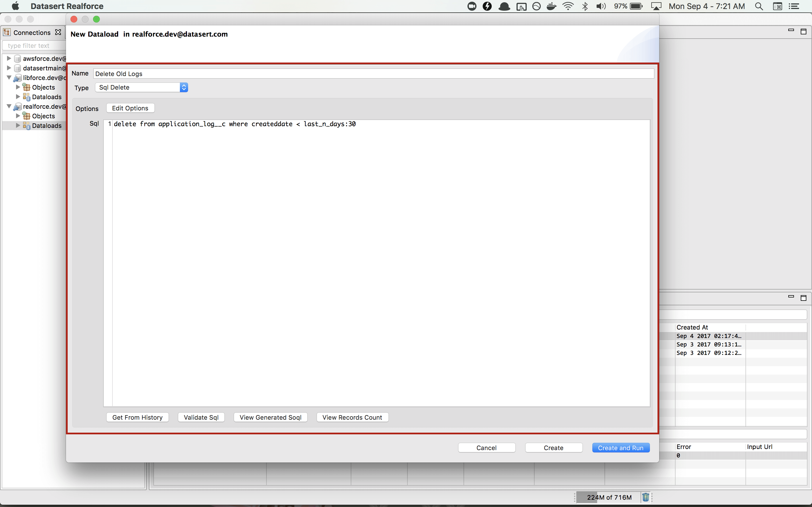
Task: Switch to the Connections tab
Action: click(x=32, y=32)
